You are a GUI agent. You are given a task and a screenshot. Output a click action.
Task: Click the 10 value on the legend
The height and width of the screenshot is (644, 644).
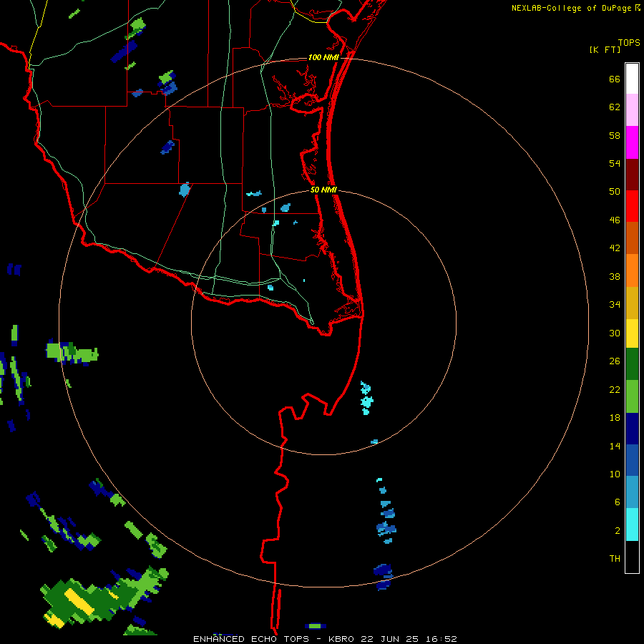click(615, 474)
